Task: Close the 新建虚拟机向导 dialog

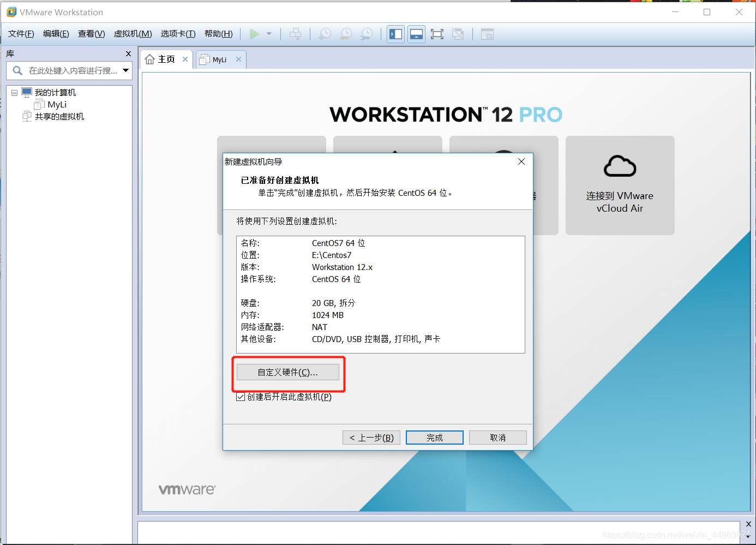Action: (521, 161)
